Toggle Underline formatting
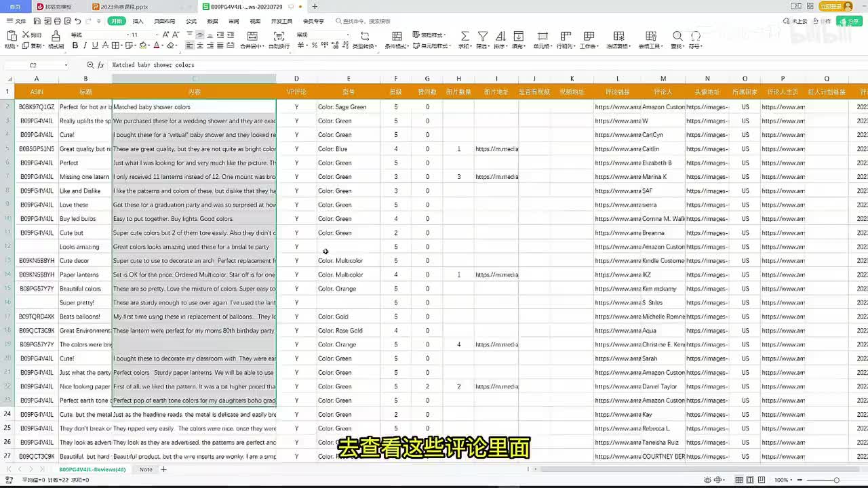This screenshot has height=488, width=868. coord(95,45)
